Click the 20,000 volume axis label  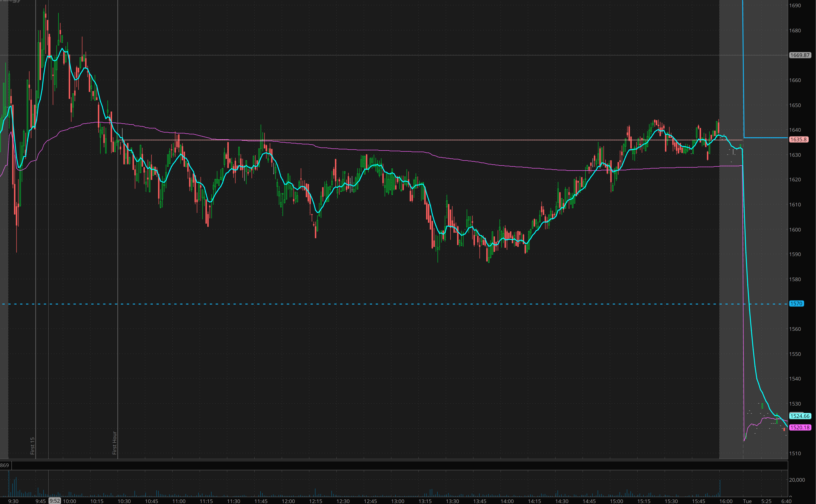[x=797, y=480]
